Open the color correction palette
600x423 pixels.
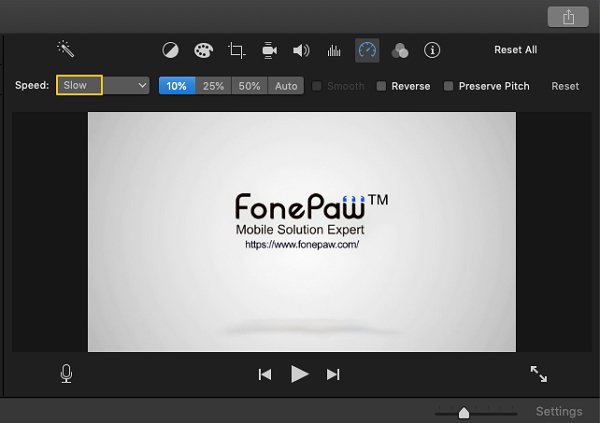(203, 50)
